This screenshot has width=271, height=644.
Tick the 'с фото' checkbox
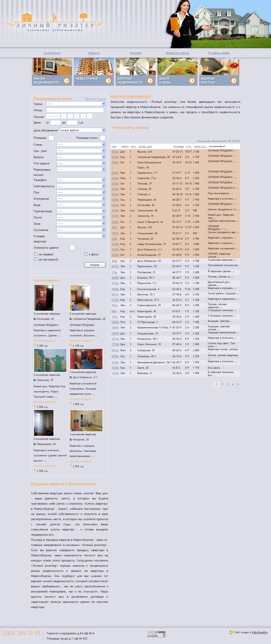(x=86, y=254)
